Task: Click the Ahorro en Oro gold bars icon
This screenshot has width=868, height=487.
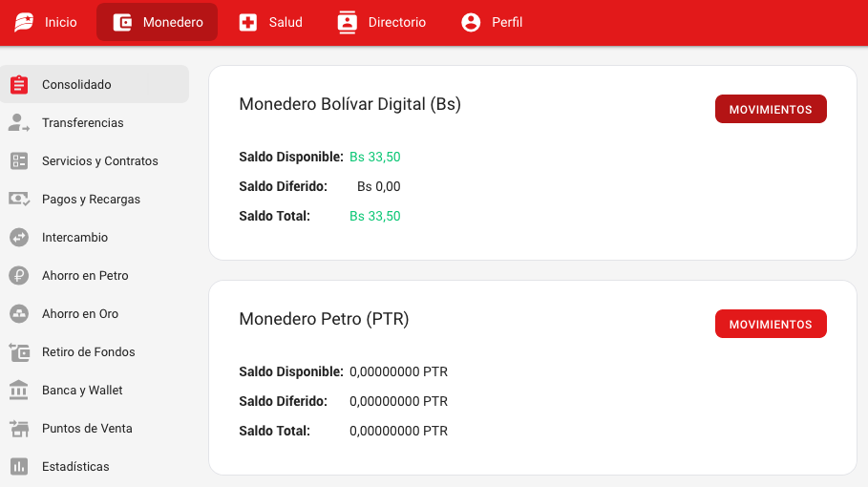Action: pyautogui.click(x=19, y=314)
